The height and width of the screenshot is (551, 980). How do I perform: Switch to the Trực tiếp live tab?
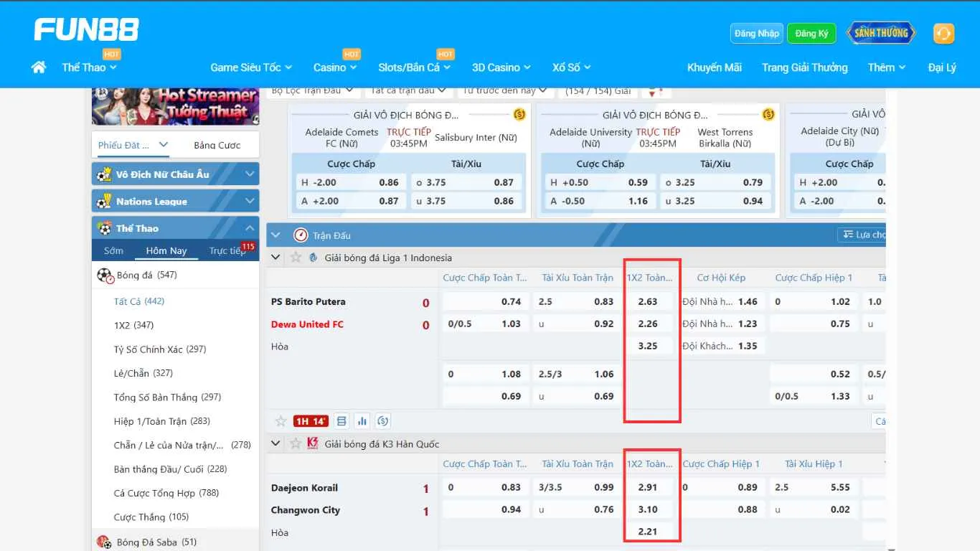tap(227, 251)
